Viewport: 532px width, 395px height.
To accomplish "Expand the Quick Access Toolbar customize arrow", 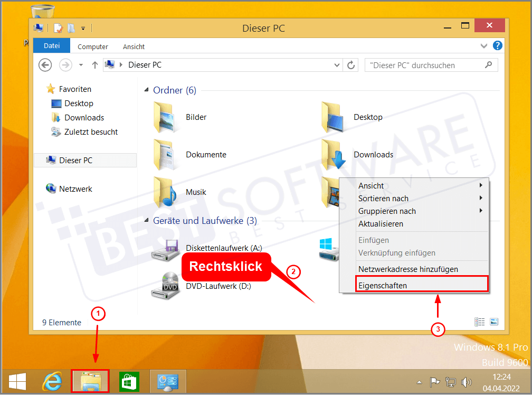I will [83, 28].
